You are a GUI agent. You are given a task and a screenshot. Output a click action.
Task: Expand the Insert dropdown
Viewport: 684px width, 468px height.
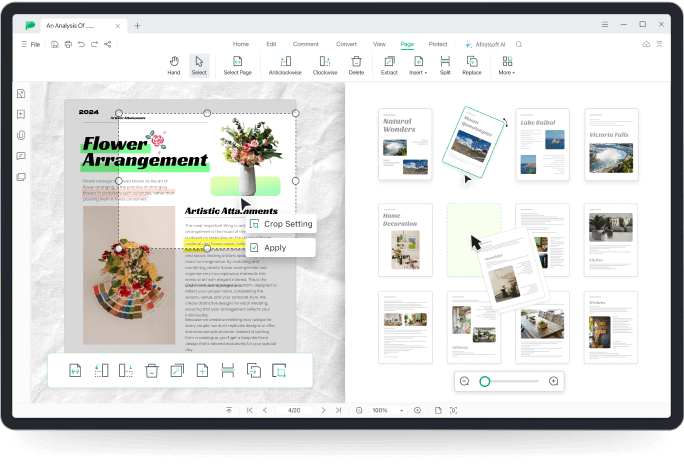(x=418, y=65)
